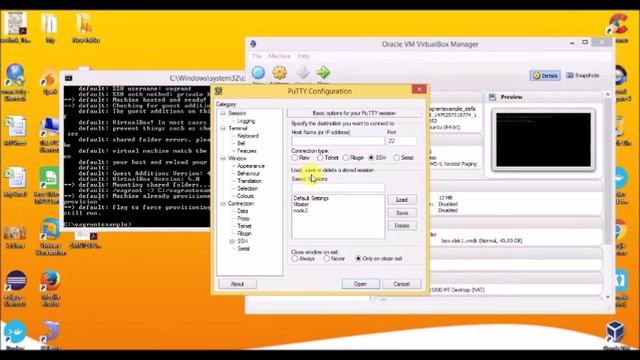Click the Discard down-arrow icon in VirtualBox
Screen dimensions: 640x360
coord(302,73)
